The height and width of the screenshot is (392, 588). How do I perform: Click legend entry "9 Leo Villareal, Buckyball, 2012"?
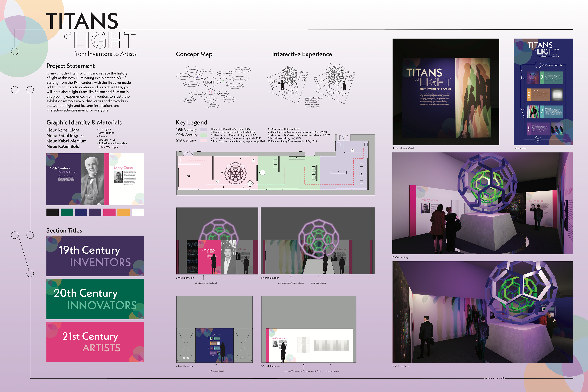285,138
